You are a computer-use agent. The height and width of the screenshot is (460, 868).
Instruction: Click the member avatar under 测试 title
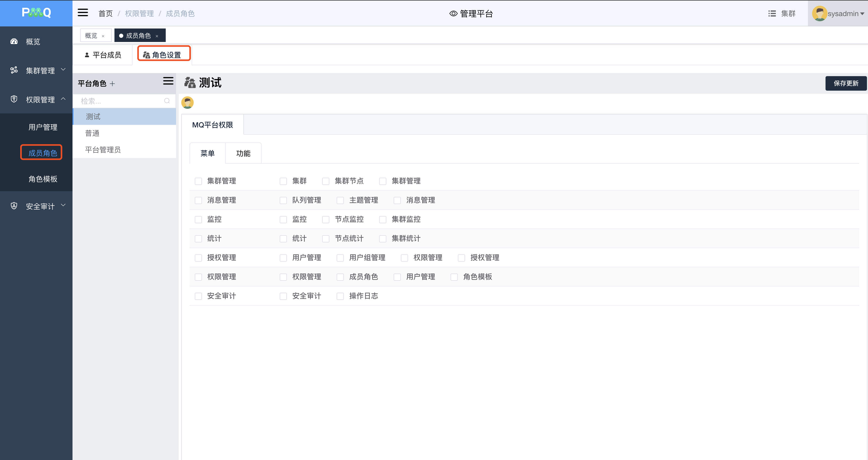[187, 103]
